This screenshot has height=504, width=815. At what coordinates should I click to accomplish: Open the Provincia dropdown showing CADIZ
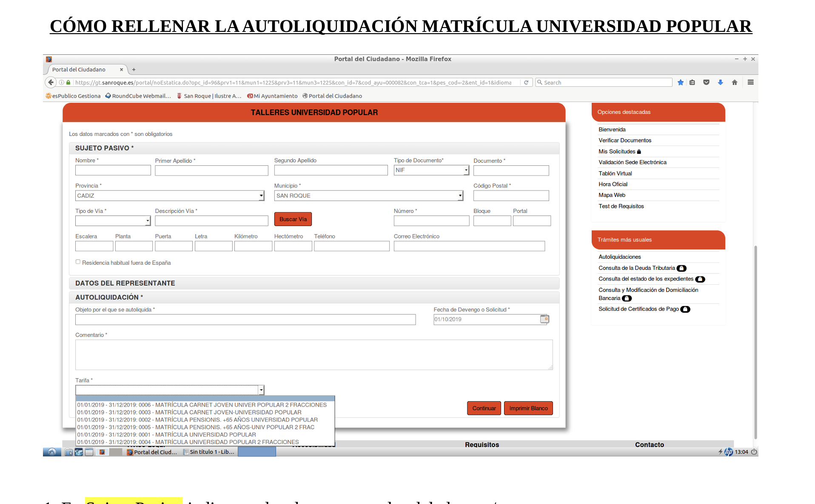click(x=261, y=196)
